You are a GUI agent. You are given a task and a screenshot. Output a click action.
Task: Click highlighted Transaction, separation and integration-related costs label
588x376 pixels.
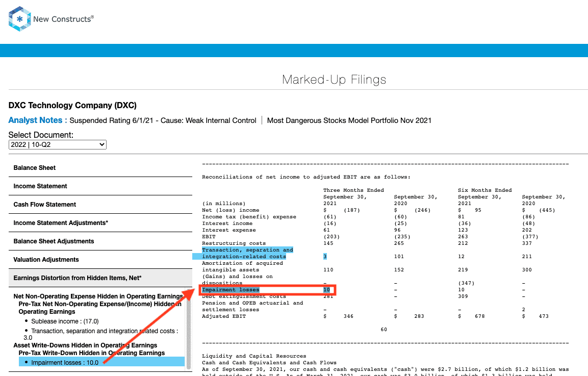click(247, 253)
